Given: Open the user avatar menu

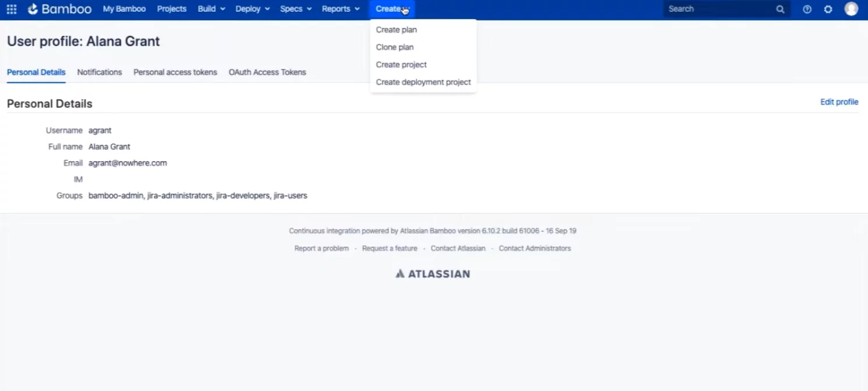Looking at the screenshot, I should tap(851, 9).
